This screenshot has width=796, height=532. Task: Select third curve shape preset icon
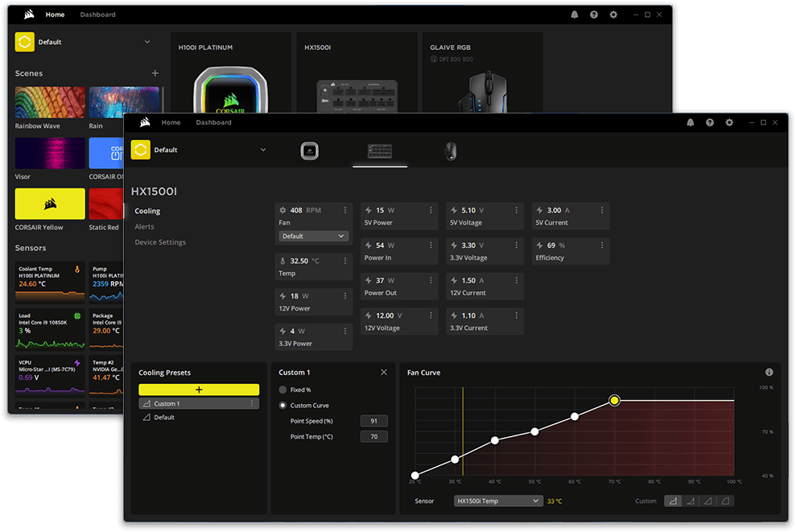707,501
